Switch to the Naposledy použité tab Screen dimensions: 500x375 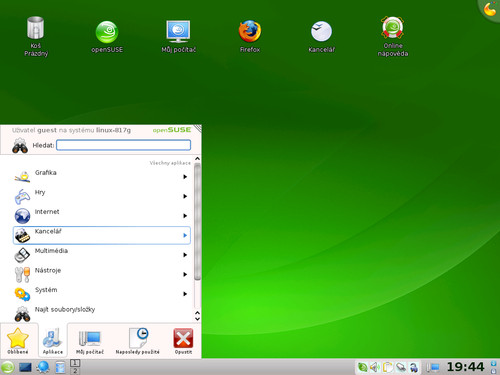137,341
